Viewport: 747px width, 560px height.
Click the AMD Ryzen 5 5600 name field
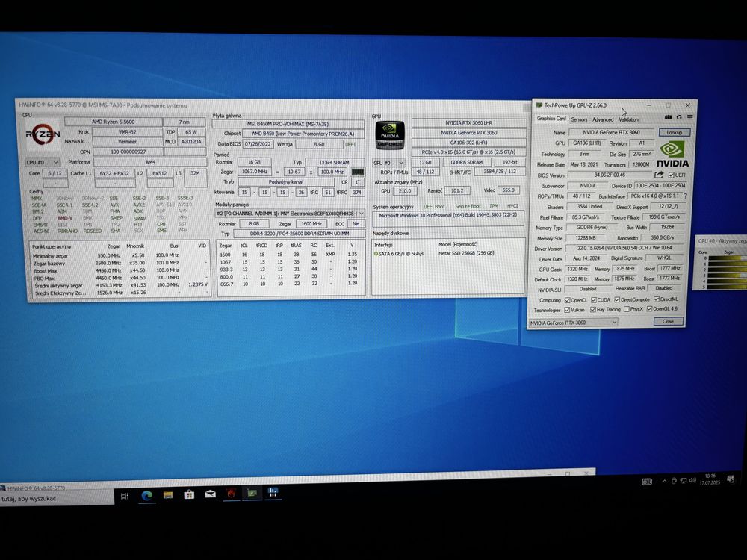pos(114,122)
